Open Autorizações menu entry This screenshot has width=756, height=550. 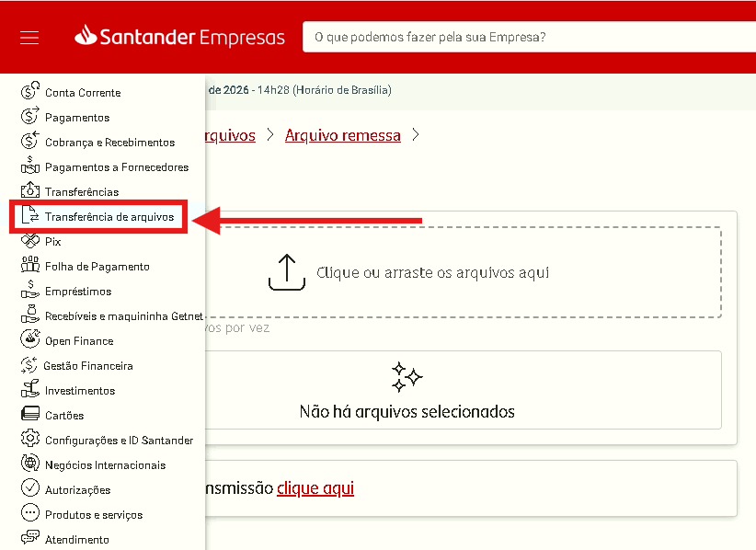tap(77, 490)
